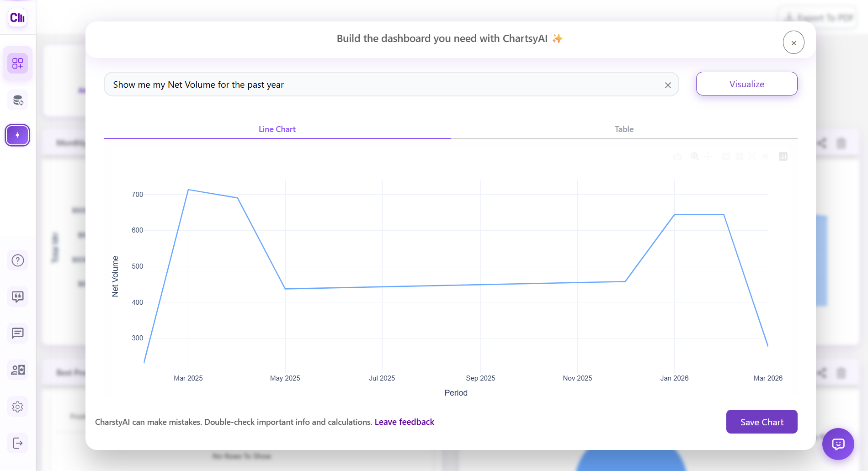Click the May 2025 axis label
Screen dimensions: 868x471
click(285, 378)
